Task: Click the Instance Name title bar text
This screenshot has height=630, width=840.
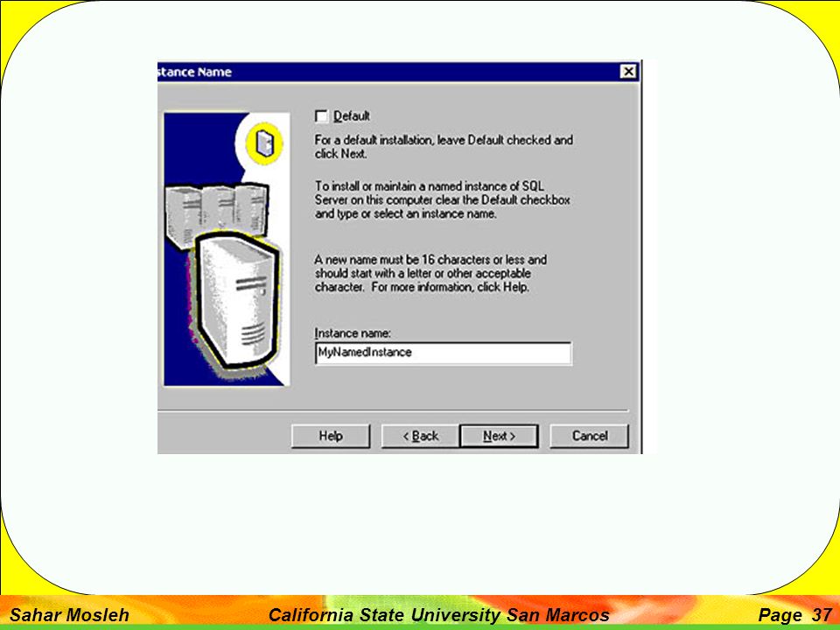Action: 195,72
